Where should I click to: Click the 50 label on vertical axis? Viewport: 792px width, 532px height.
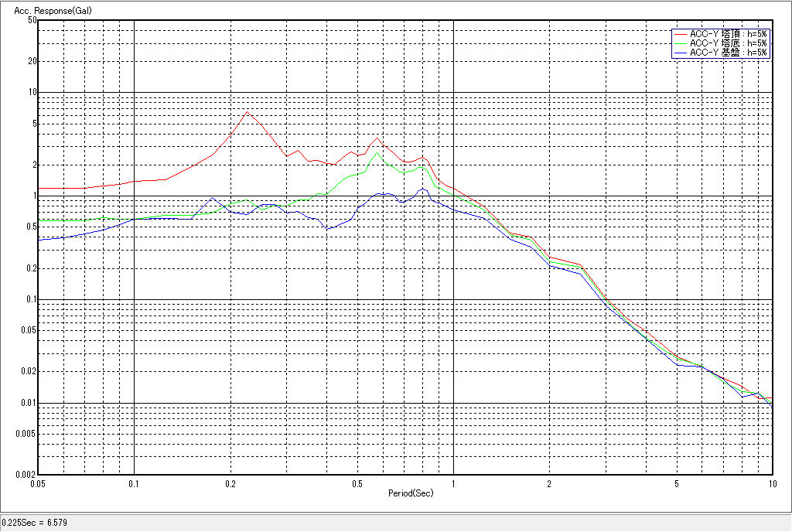32,20
